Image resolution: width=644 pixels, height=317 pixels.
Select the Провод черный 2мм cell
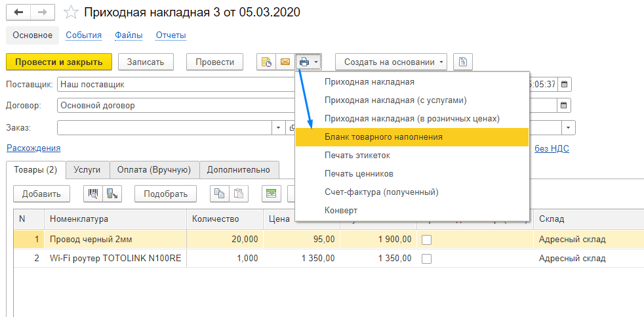(x=115, y=240)
